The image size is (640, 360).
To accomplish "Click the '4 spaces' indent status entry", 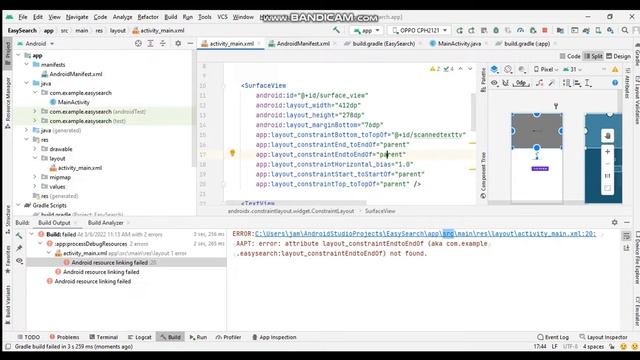I will 593,347.
